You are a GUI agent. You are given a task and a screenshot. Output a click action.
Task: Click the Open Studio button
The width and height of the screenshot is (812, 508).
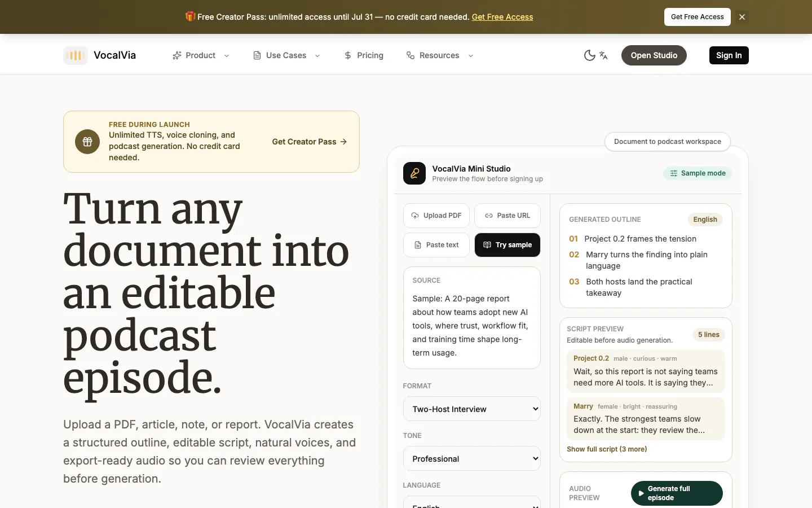(x=654, y=55)
